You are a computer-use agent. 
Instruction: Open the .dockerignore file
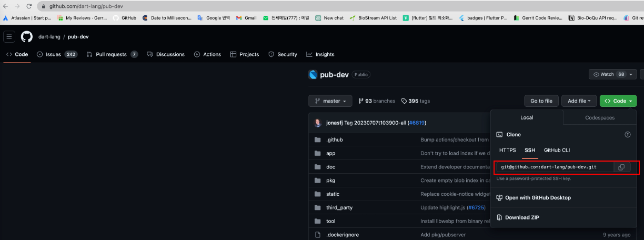pyautogui.click(x=343, y=235)
